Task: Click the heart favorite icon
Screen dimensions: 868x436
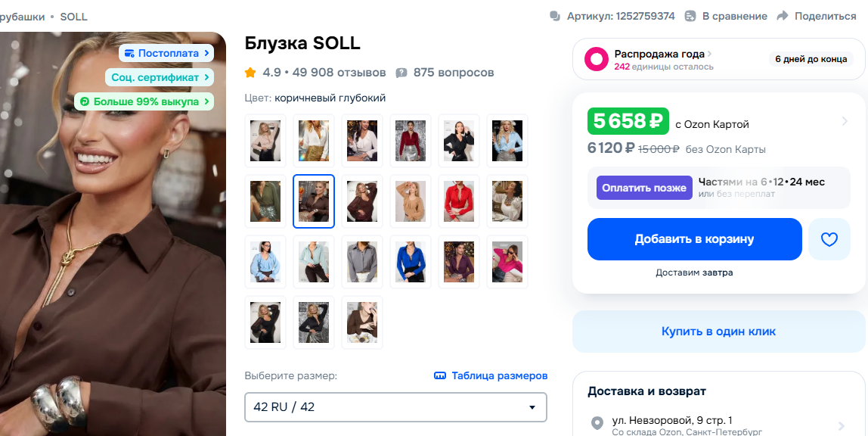Action: pyautogui.click(x=829, y=239)
